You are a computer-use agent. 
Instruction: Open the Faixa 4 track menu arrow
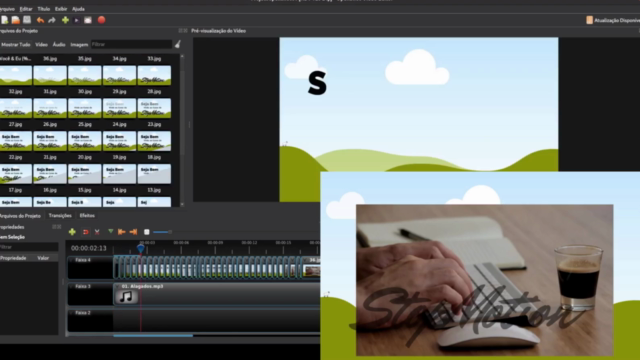pyautogui.click(x=71, y=260)
